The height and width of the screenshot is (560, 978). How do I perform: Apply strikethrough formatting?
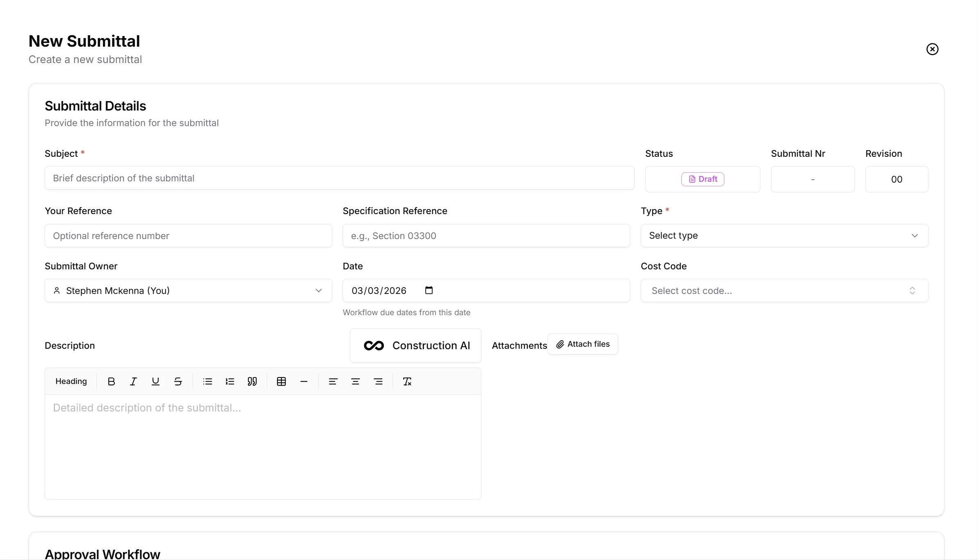coord(178,381)
